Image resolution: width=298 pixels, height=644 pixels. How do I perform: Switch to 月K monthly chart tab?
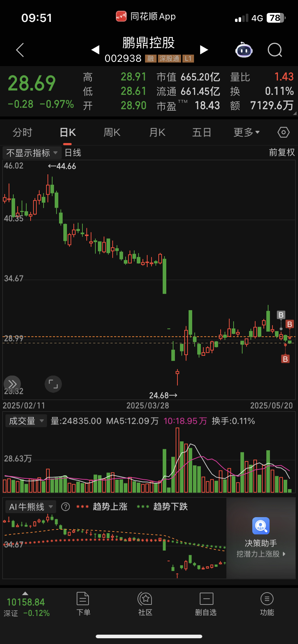(x=157, y=133)
